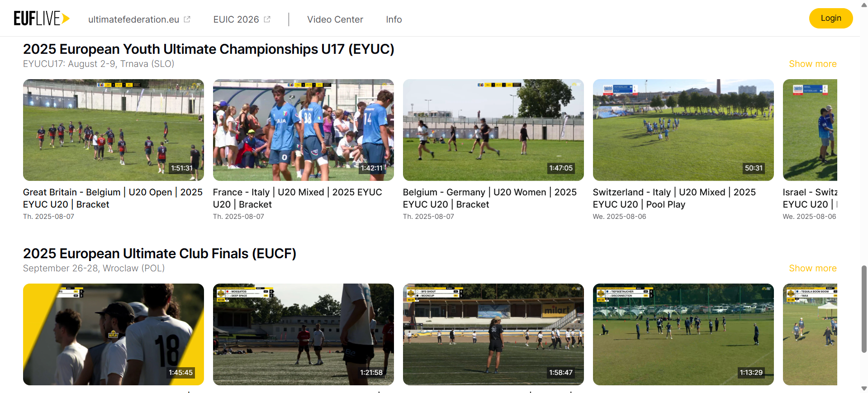Screen dimensions: 868x393
Task: Open external link icon beside ultimatefederation.eu
Action: click(x=187, y=19)
